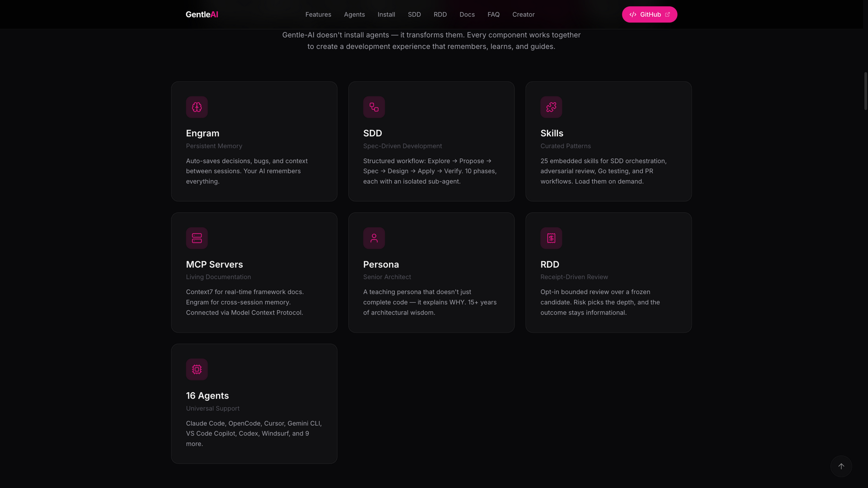The image size is (868, 488).
Task: Click the 'Senior Architect' subtitle
Action: pyautogui.click(x=387, y=277)
